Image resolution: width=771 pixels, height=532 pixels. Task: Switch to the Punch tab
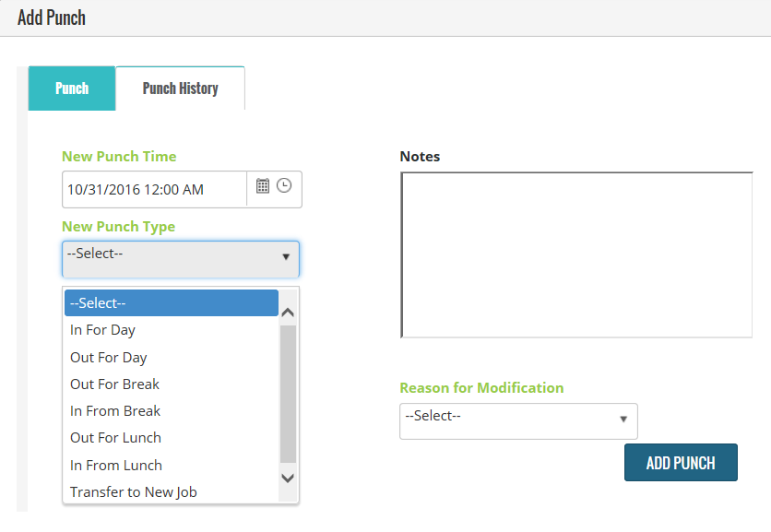tap(72, 89)
